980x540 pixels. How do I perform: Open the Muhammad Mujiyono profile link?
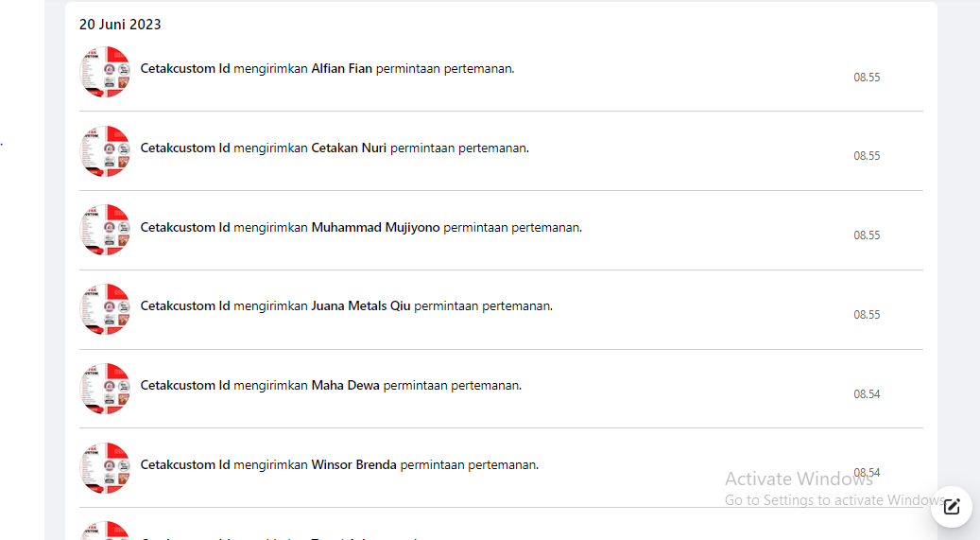pos(375,228)
